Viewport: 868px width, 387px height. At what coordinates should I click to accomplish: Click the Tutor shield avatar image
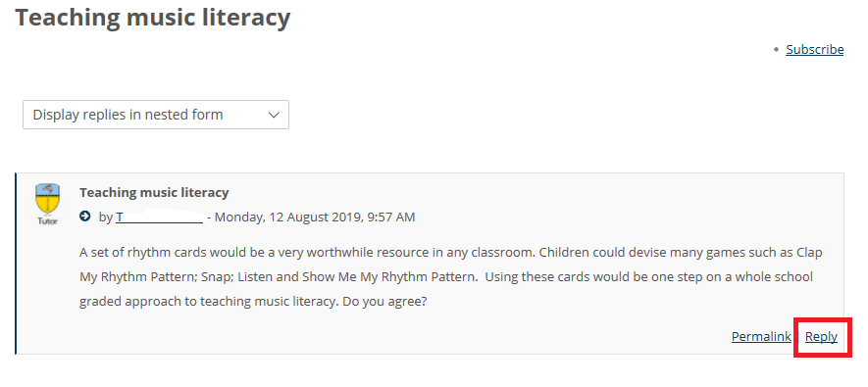[48, 200]
